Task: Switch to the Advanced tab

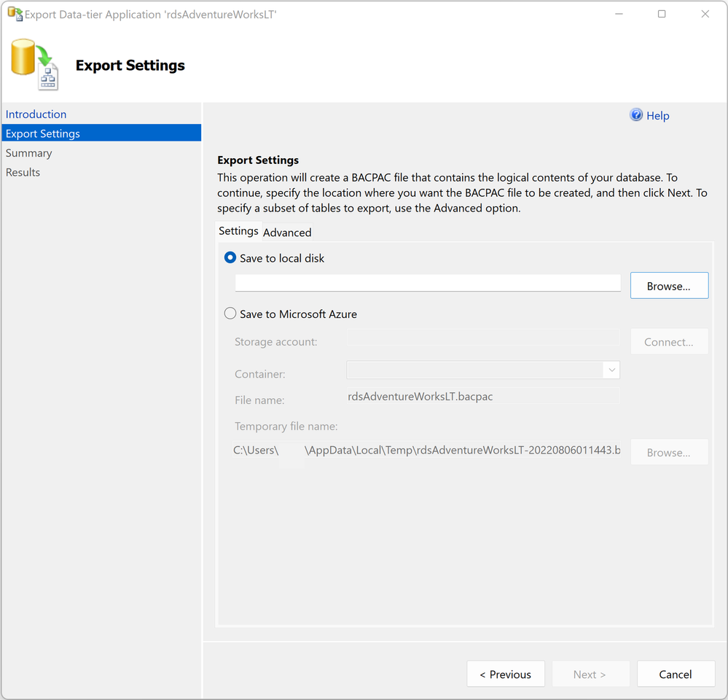Action: pyautogui.click(x=287, y=233)
